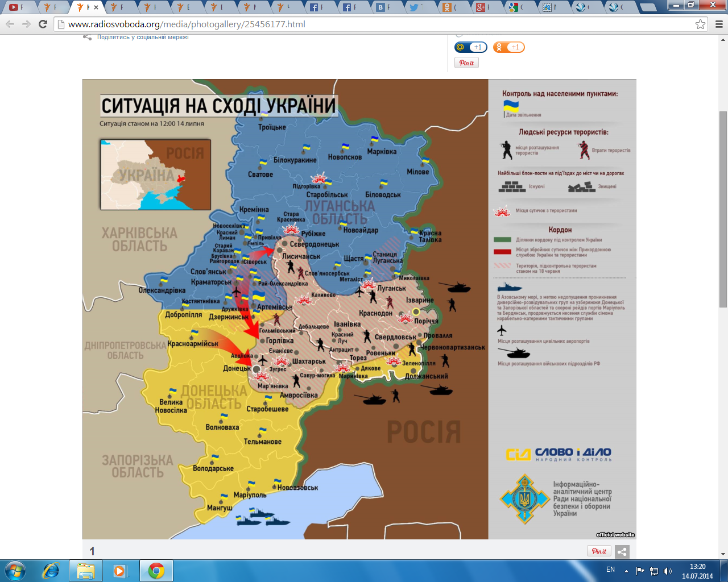Click the scrollbar up arrow
This screenshot has width=728, height=582.
pos(723,39)
